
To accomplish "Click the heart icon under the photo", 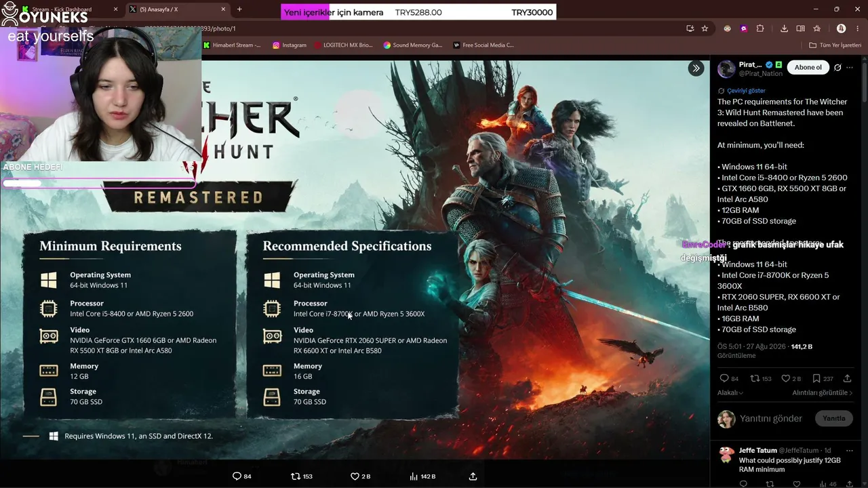I will point(355,476).
